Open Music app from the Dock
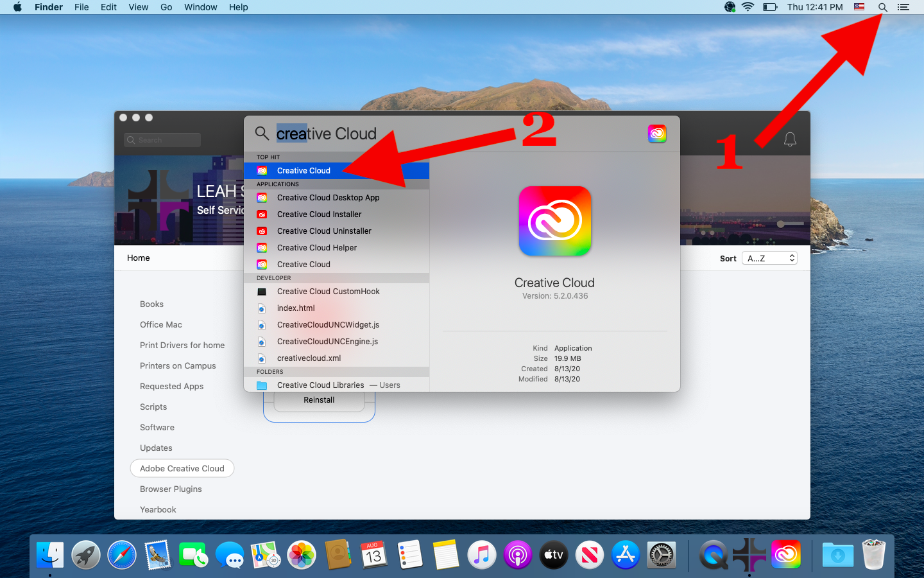 (482, 555)
